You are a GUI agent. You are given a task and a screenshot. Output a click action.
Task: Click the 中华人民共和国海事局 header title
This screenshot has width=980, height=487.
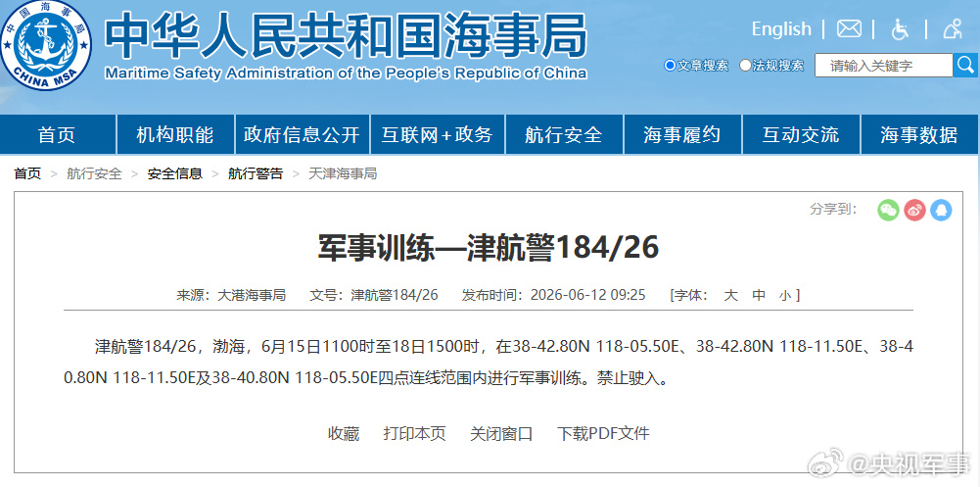[x=346, y=35]
